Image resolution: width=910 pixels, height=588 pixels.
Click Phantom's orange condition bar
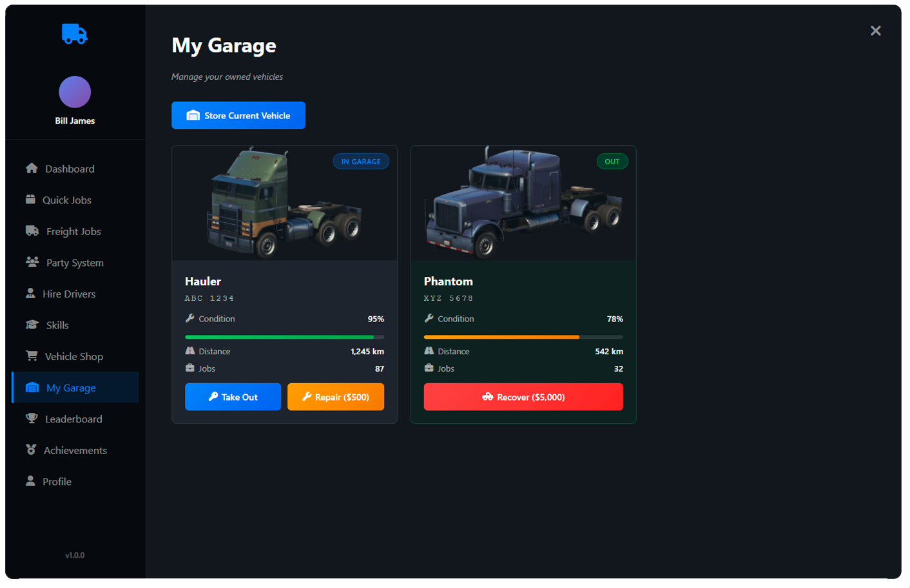(501, 337)
